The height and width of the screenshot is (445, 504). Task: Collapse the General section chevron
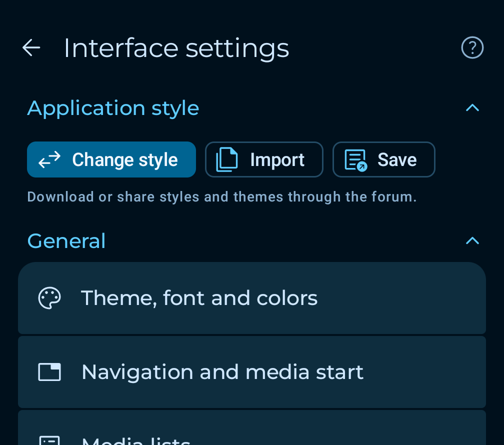[472, 241]
